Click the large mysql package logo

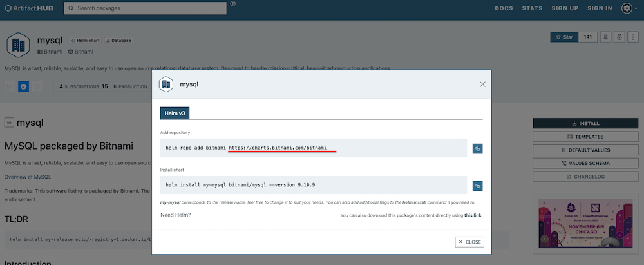point(18,45)
